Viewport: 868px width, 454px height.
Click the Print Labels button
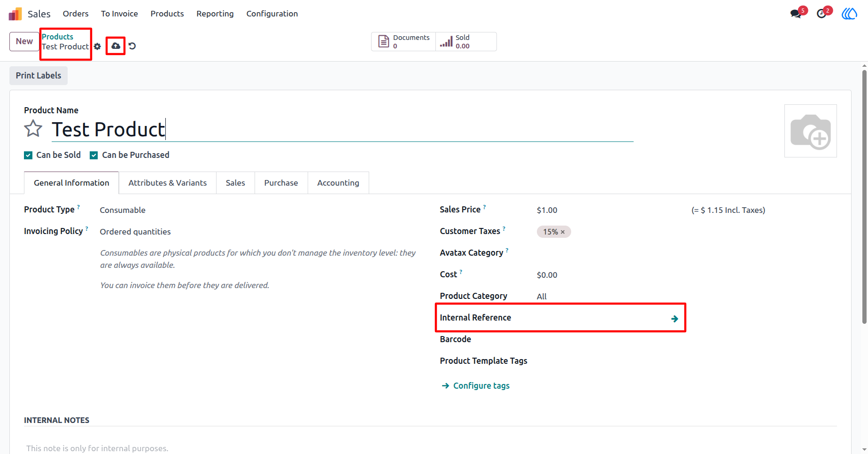click(39, 76)
